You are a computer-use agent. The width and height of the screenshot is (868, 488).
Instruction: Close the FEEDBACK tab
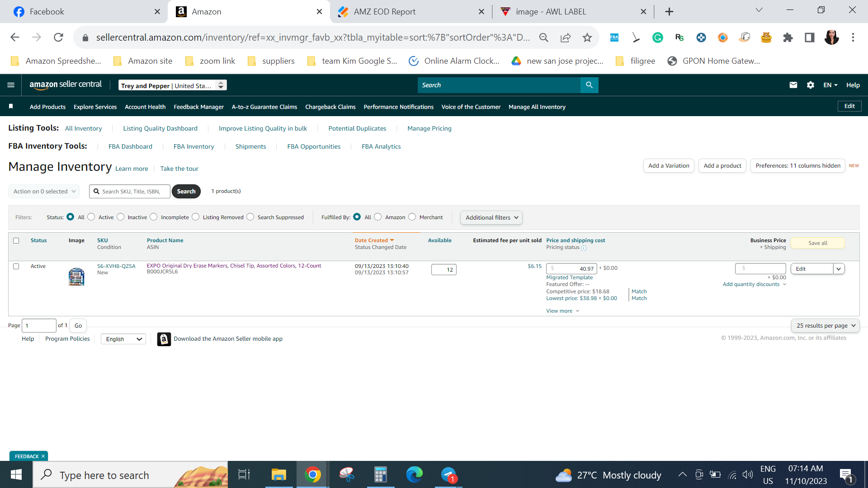[43, 456]
